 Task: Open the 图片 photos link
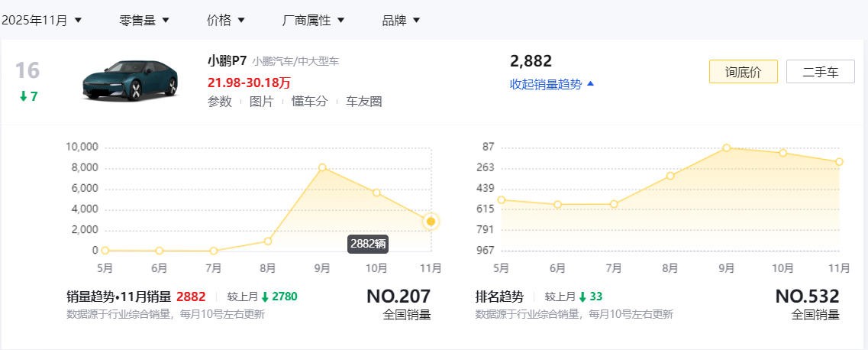click(x=261, y=101)
